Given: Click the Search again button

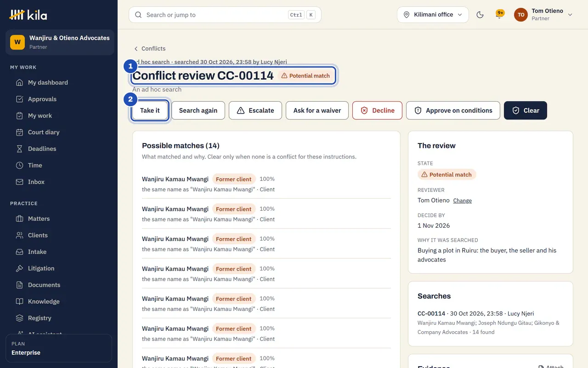Looking at the screenshot, I should pyautogui.click(x=198, y=110).
